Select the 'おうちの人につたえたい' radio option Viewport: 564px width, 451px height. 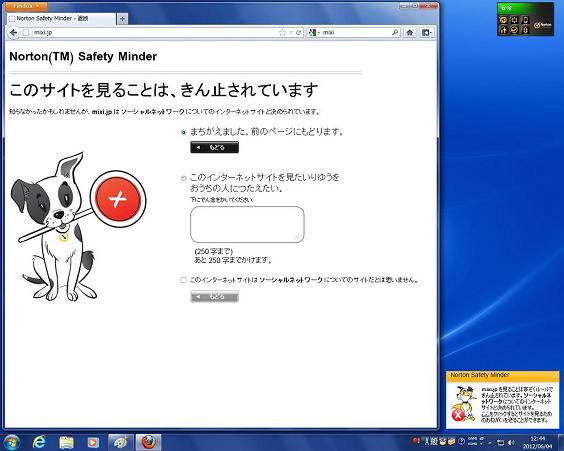[x=183, y=178]
